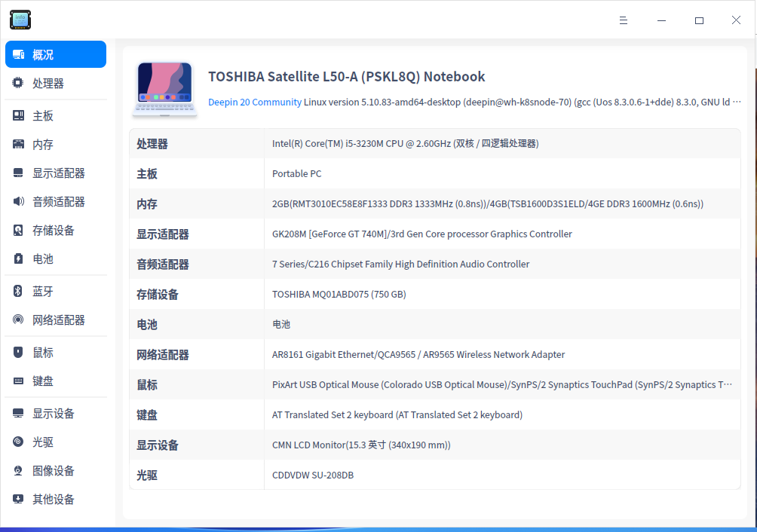This screenshot has height=532, width=757.
Task: Click the CMN LCD Monitor display value
Action: pyautogui.click(x=361, y=445)
